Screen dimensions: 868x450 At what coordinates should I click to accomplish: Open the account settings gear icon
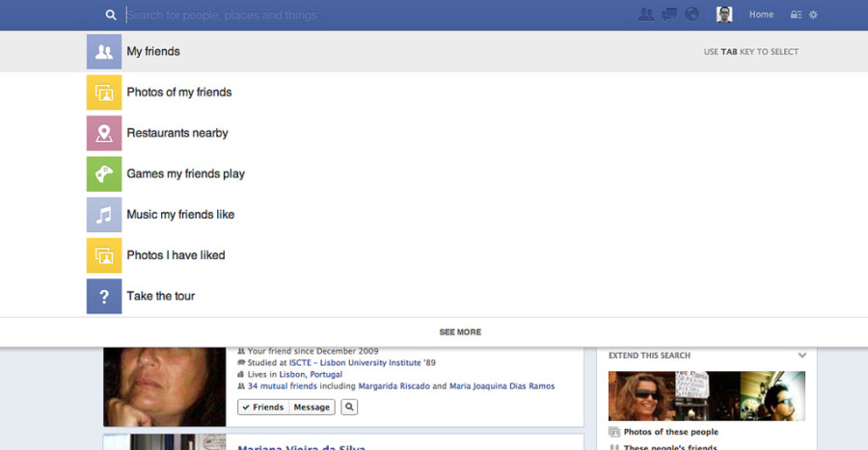813,15
